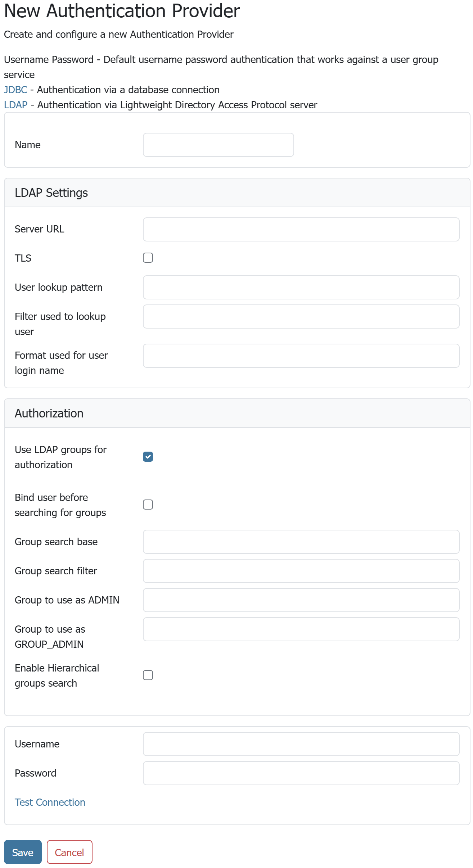This screenshot has height=868, width=473.
Task: Select the User lookup pattern field
Action: 301,287
